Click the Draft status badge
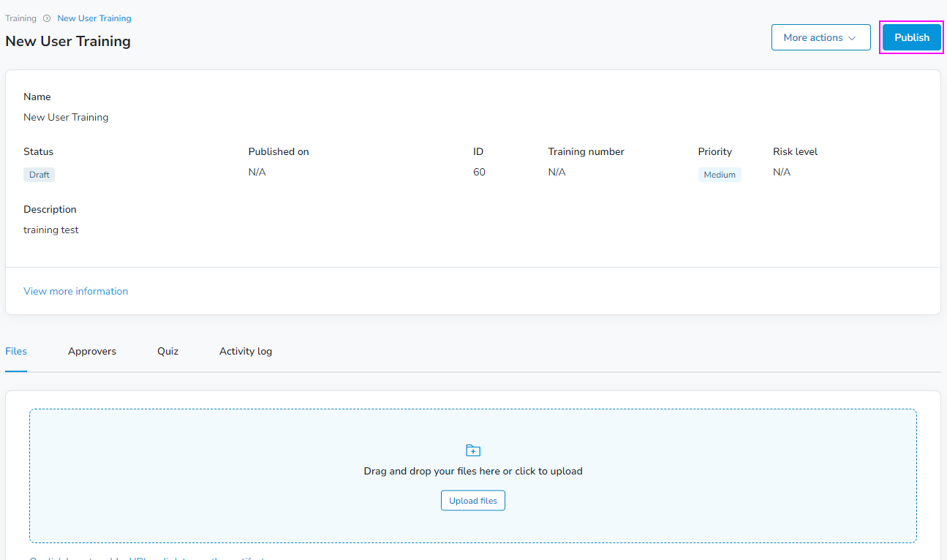 (x=39, y=174)
